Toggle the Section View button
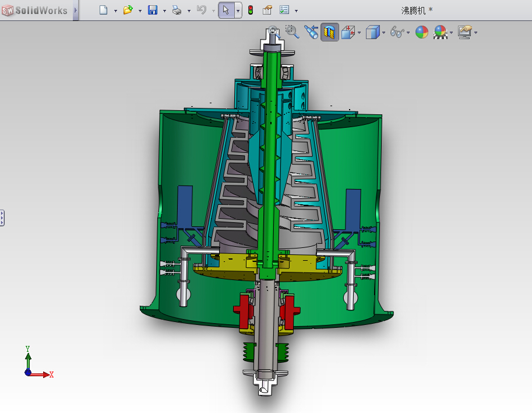The image size is (532, 413). (330, 32)
